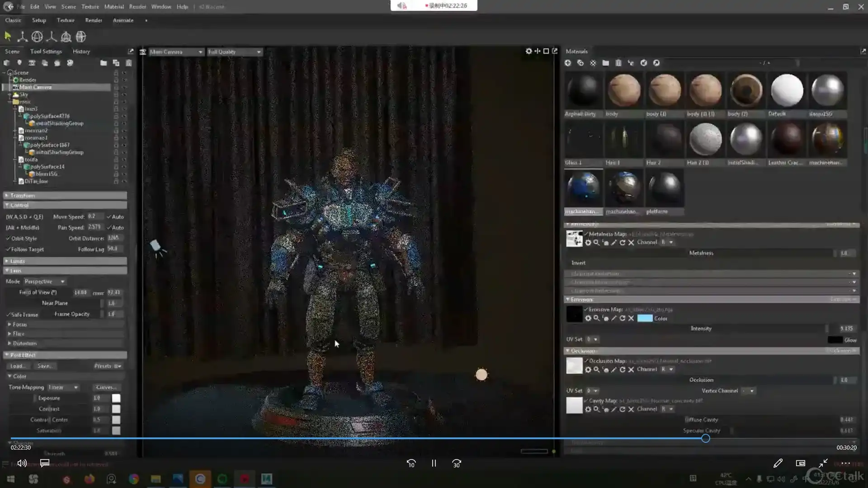Click the Metalness Map search icon
Image resolution: width=868 pixels, height=488 pixels.
(596, 243)
